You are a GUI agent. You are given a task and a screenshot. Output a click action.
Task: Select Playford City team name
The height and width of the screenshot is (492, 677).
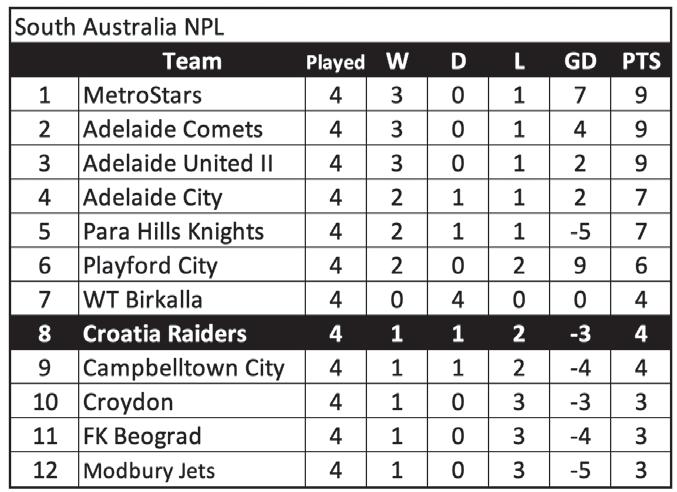click(150, 266)
